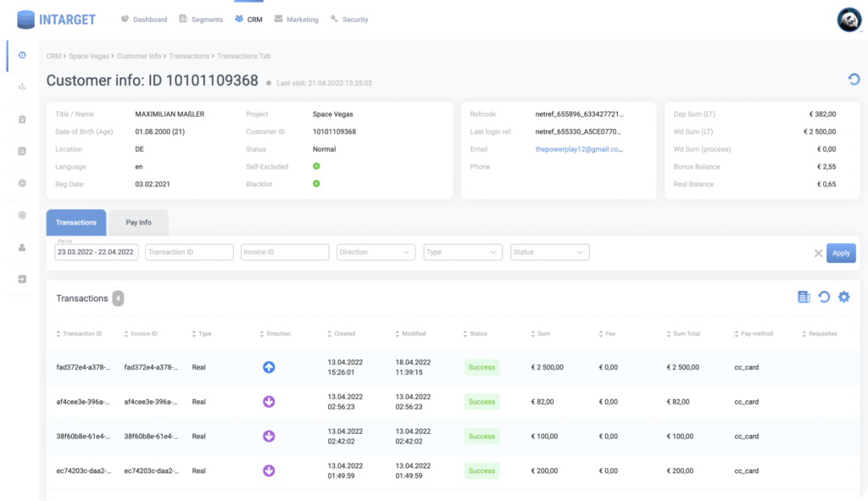Screen dimensions: 868x501
Task: Click the sidebar user profile icon
Action: click(22, 248)
